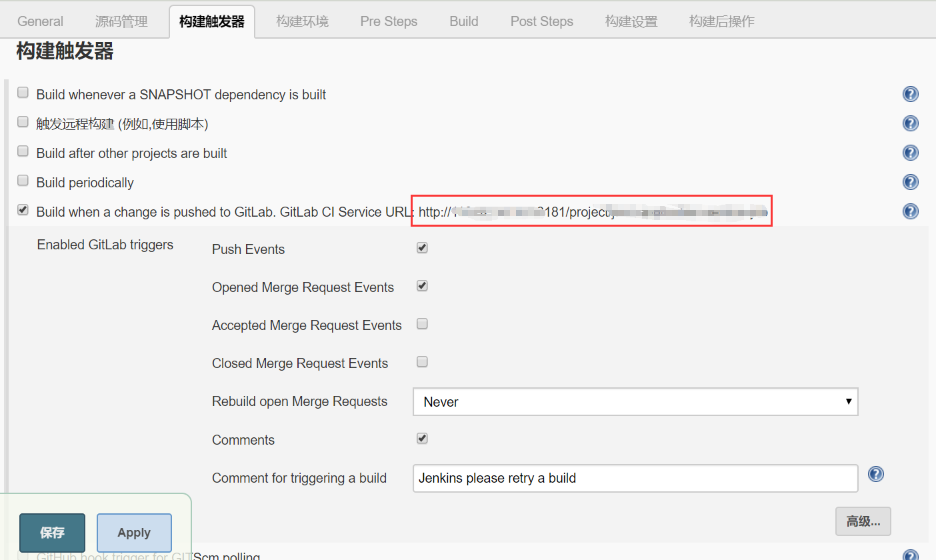The height and width of the screenshot is (560, 936).
Task: Save configuration with 保存 button
Action: [x=52, y=533]
